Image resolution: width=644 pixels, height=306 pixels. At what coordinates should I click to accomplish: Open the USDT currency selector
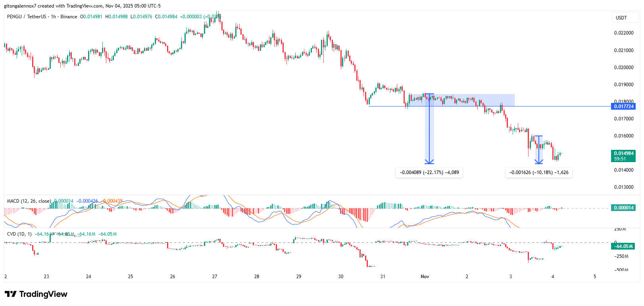pos(621,18)
